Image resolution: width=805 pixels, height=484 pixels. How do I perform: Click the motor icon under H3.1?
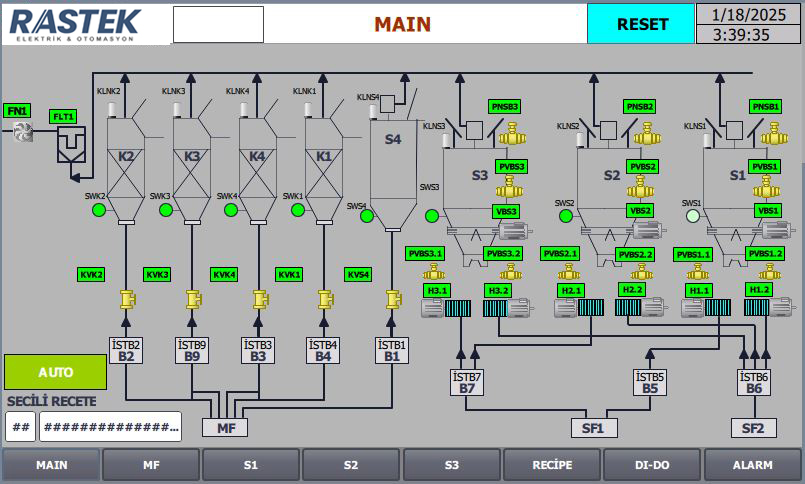point(437,309)
